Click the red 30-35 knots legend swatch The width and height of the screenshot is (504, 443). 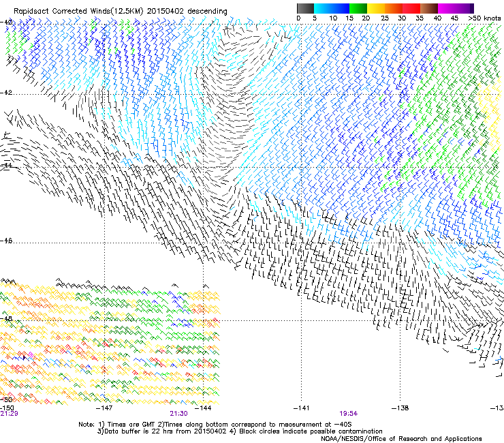411,8
